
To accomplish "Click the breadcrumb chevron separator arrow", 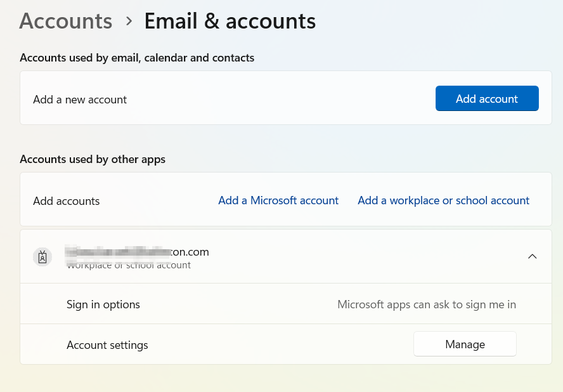I will (x=129, y=21).
